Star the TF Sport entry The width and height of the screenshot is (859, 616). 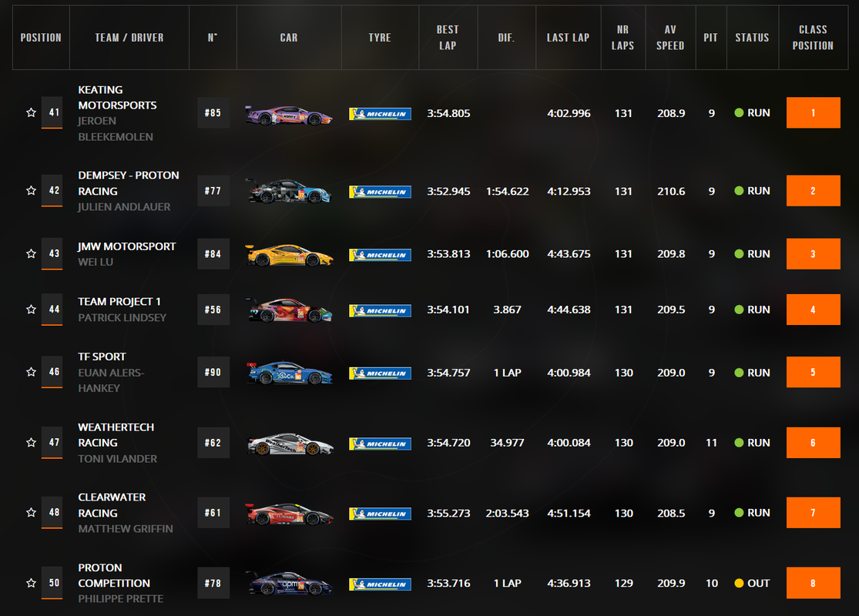coord(32,372)
